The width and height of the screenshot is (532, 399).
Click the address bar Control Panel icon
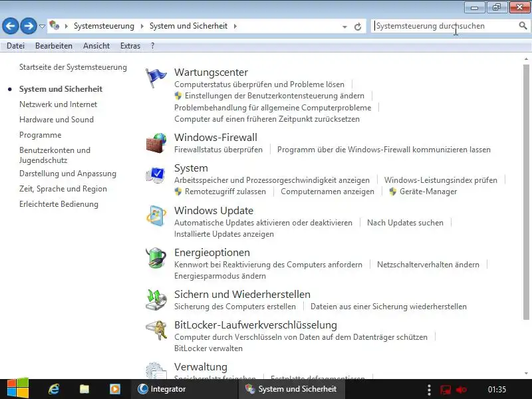(55, 25)
